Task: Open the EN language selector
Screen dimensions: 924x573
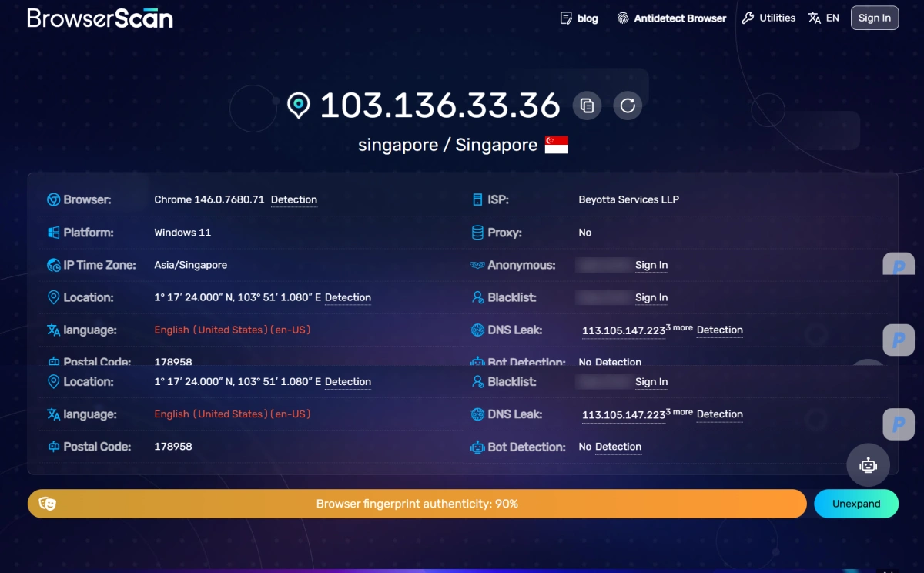Action: click(x=832, y=18)
